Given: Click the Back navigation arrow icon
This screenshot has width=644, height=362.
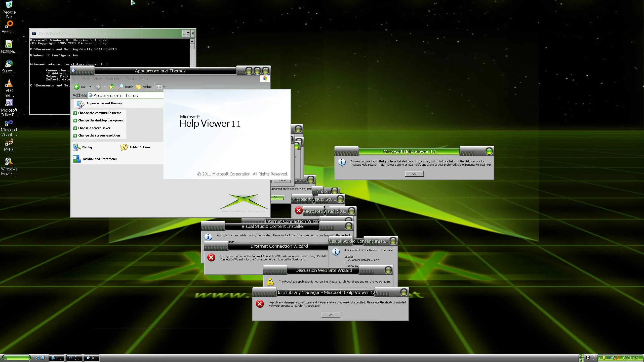Looking at the screenshot, I should tap(77, 87).
